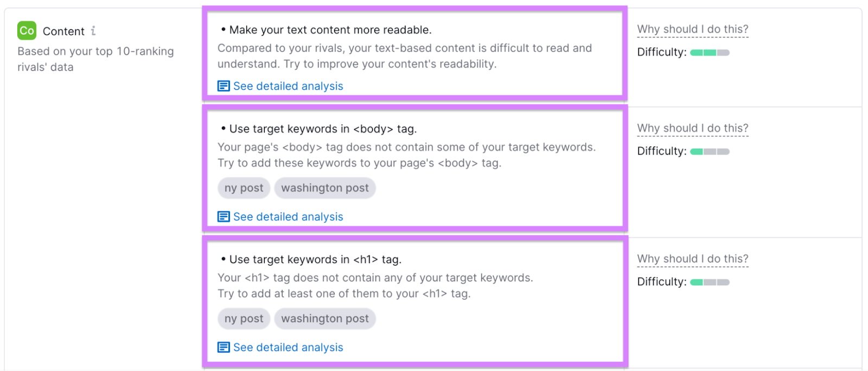Select the ny post chip in h1 section

[243, 318]
